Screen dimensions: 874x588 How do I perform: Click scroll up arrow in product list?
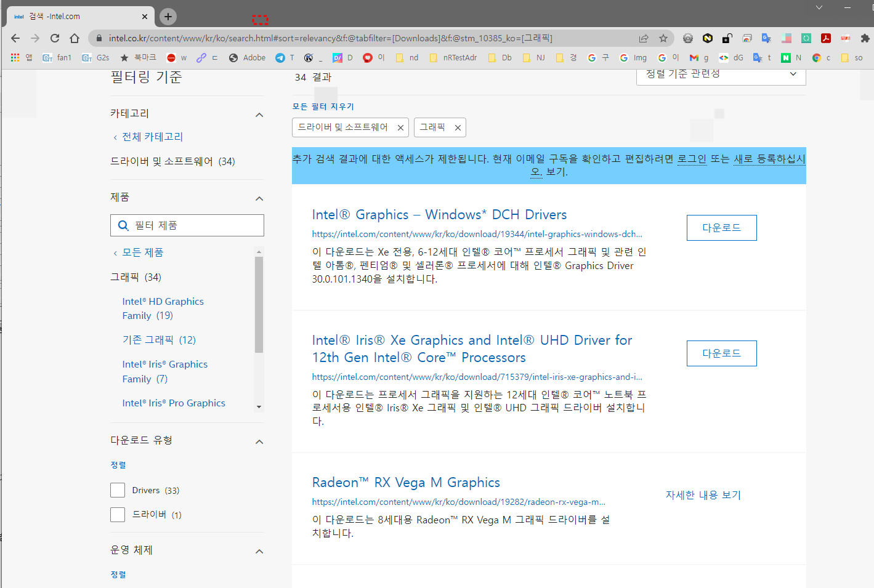pyautogui.click(x=259, y=251)
